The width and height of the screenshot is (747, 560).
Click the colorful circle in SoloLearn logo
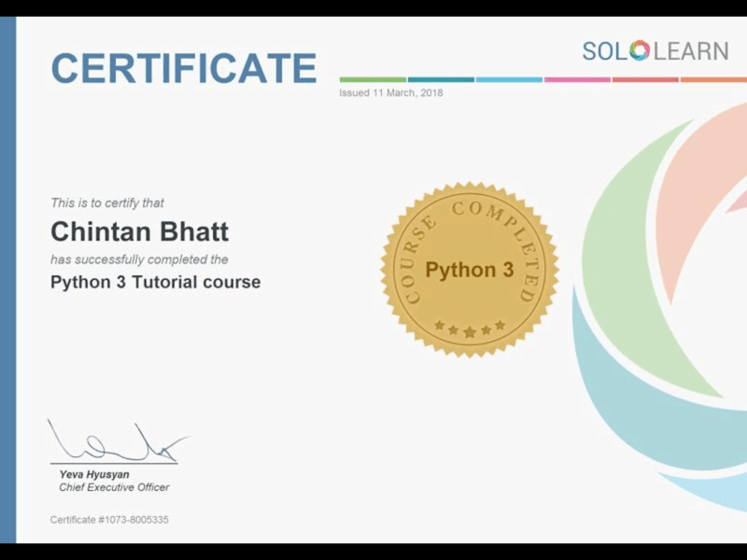click(x=640, y=50)
